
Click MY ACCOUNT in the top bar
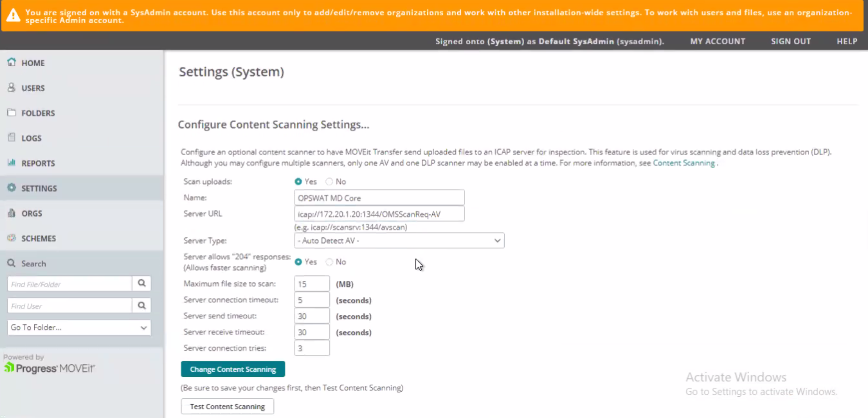pyautogui.click(x=718, y=41)
